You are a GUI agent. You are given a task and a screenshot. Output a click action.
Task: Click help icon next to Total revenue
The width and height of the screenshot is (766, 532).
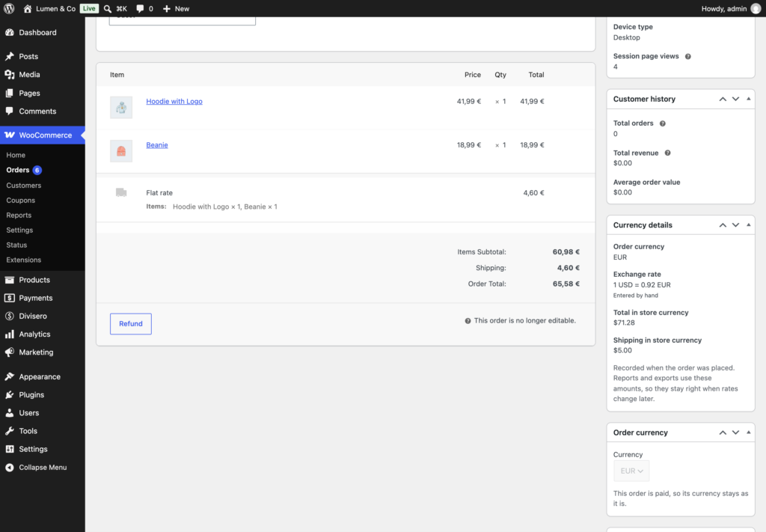(x=668, y=153)
